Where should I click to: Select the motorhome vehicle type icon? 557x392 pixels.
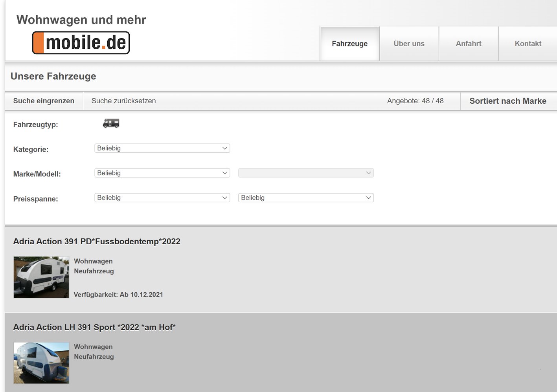point(111,123)
